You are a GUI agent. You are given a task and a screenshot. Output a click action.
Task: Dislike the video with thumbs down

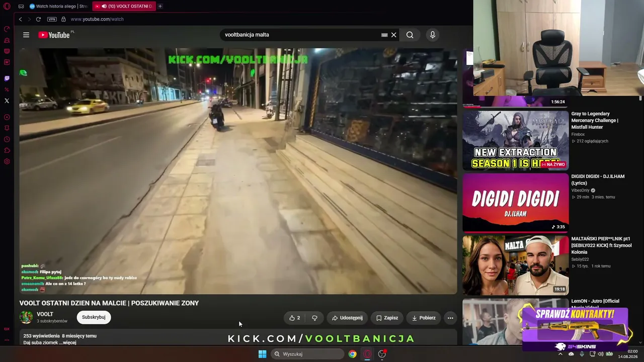pyautogui.click(x=314, y=318)
